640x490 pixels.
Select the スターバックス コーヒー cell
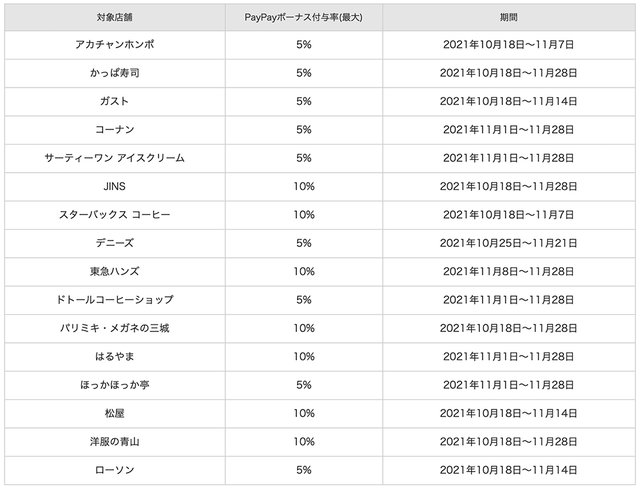[115, 215]
